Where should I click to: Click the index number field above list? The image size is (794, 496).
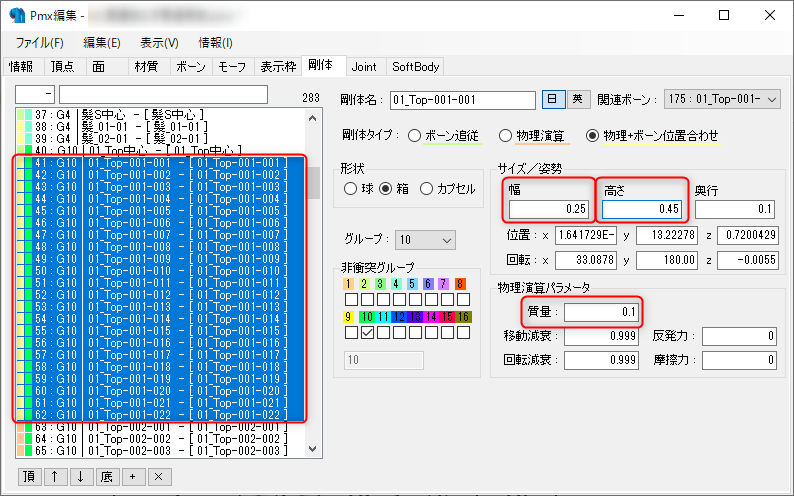35,94
